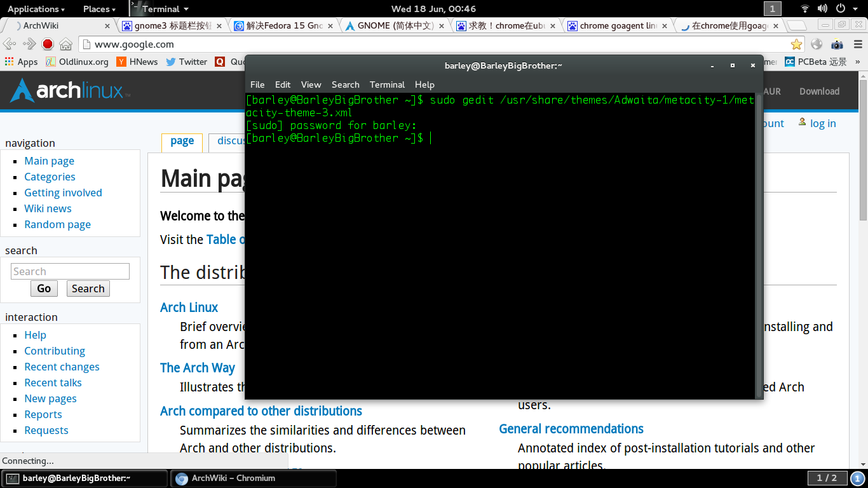Switch to the chrome goagent tab

tap(619, 26)
